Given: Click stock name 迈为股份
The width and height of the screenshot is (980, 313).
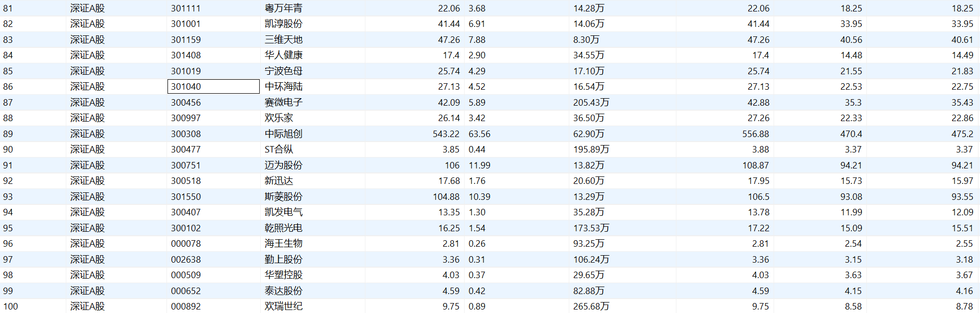Looking at the screenshot, I should [284, 165].
